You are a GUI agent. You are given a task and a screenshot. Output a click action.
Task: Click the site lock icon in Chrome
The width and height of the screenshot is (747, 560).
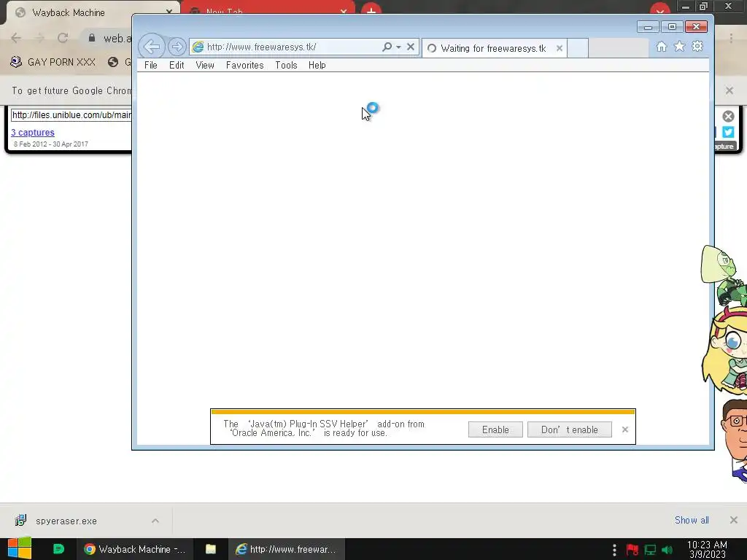point(91,38)
